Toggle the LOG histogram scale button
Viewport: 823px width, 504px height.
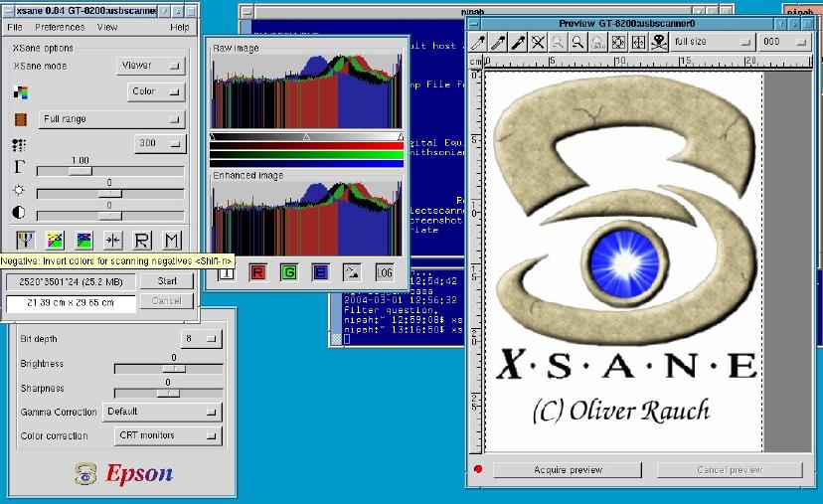(385, 272)
